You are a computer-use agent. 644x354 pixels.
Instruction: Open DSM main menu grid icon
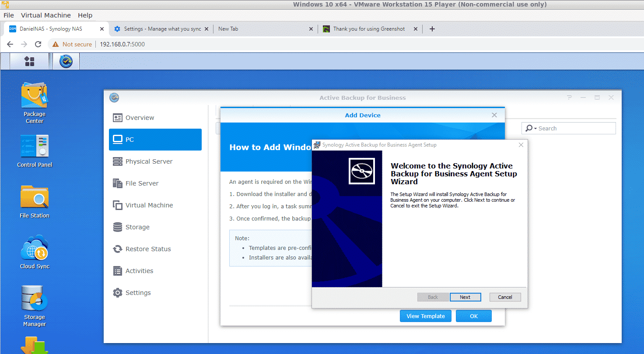pos(29,61)
